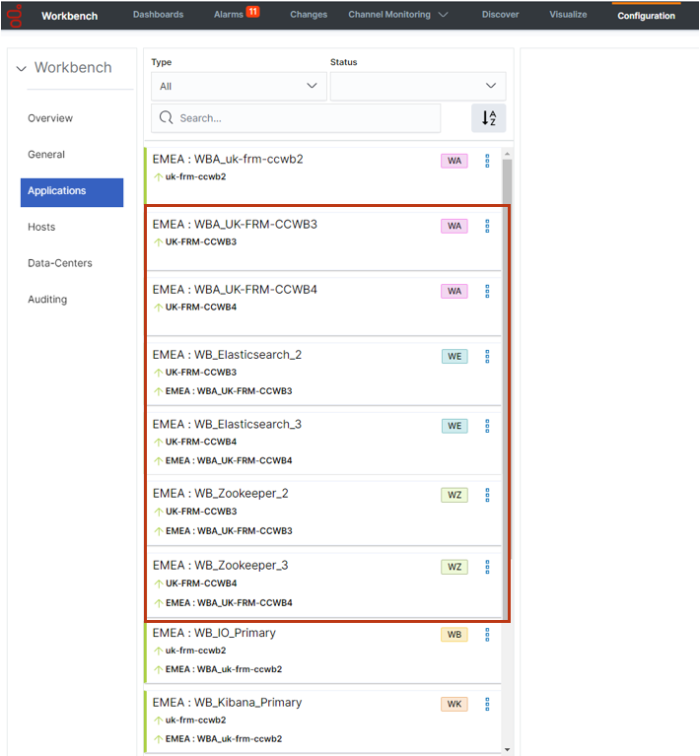Open options menu for WB_Elasticsearch_3
Screen dimensions: 700x756
tap(487, 426)
